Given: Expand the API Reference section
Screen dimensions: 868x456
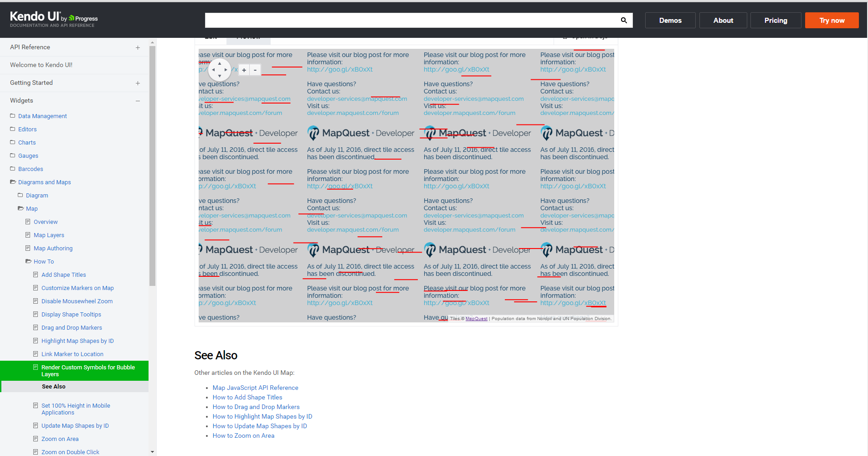Looking at the screenshot, I should pos(138,47).
